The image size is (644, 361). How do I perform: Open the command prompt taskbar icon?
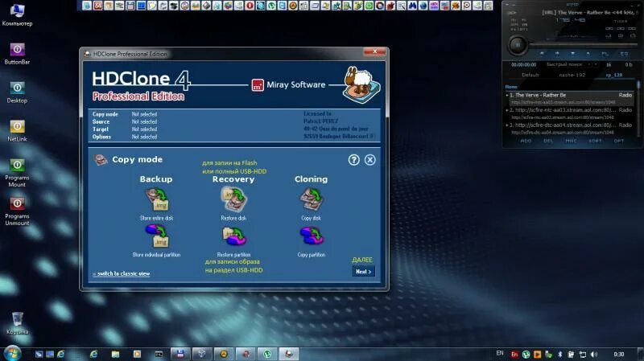tap(159, 354)
